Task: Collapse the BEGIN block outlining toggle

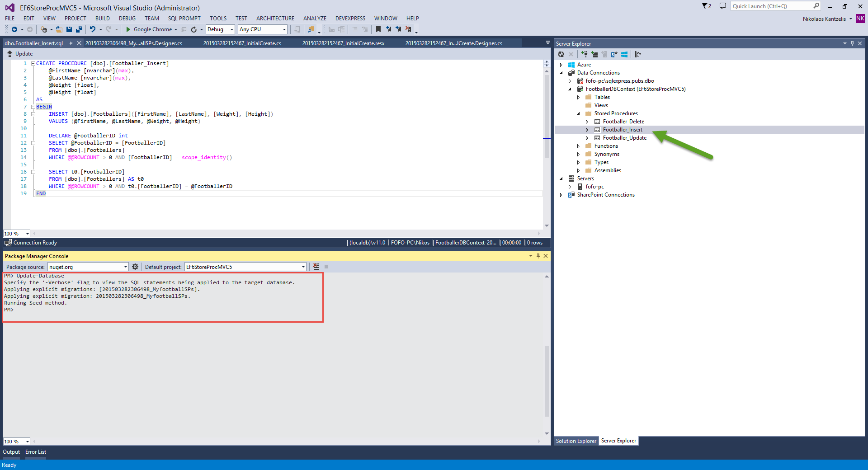Action: pyautogui.click(x=33, y=107)
